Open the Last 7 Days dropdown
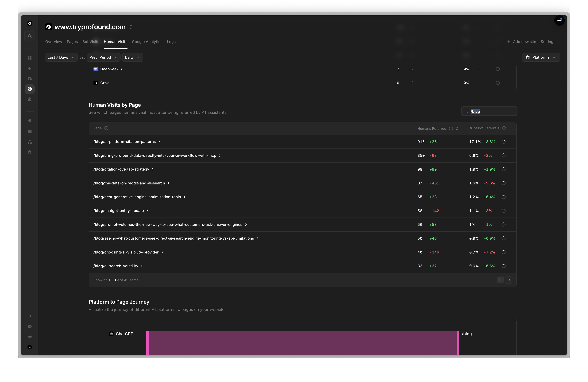Screen dimensions: 588x382 click(61, 57)
